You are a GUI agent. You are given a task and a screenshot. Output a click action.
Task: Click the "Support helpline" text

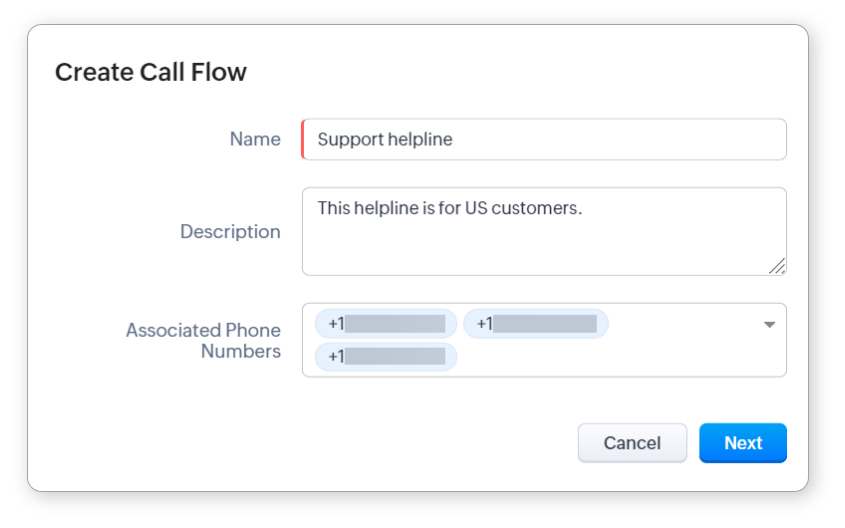coord(385,140)
